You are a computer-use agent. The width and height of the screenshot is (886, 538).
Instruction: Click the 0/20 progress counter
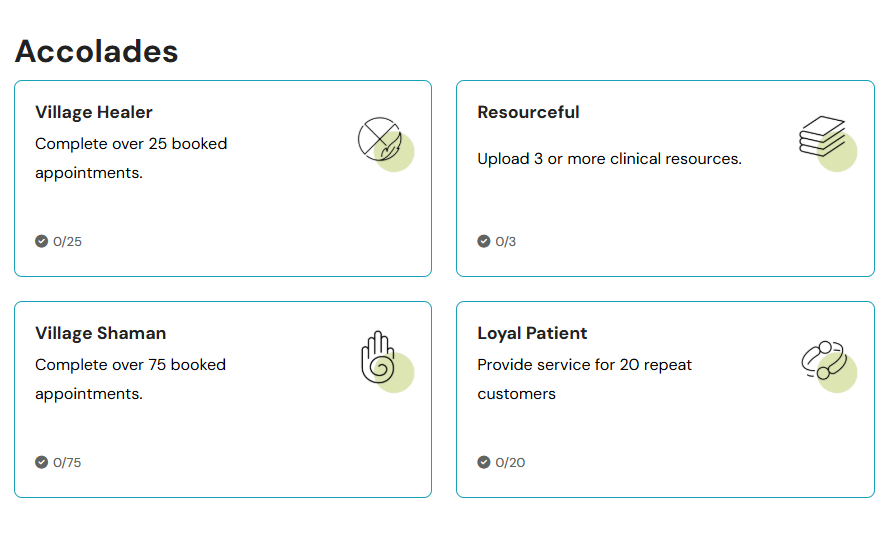point(510,462)
